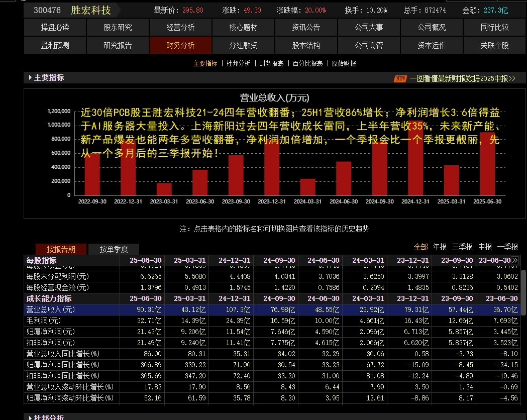
Task: Click the double-arrow next columns icon
Action: [x=515, y=260]
